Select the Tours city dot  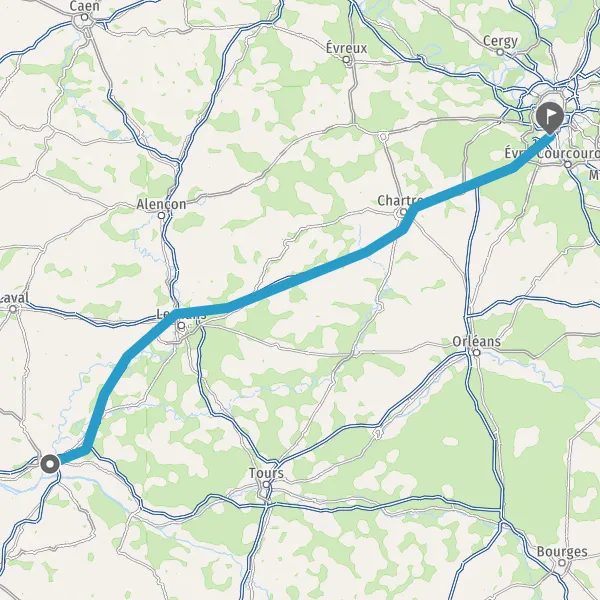point(266,484)
